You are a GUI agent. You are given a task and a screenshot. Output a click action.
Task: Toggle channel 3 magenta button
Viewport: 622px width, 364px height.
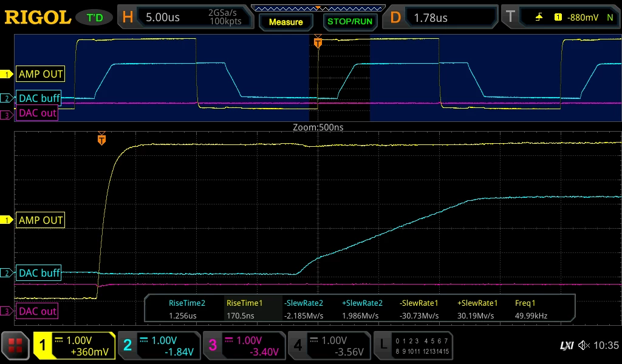(244, 346)
